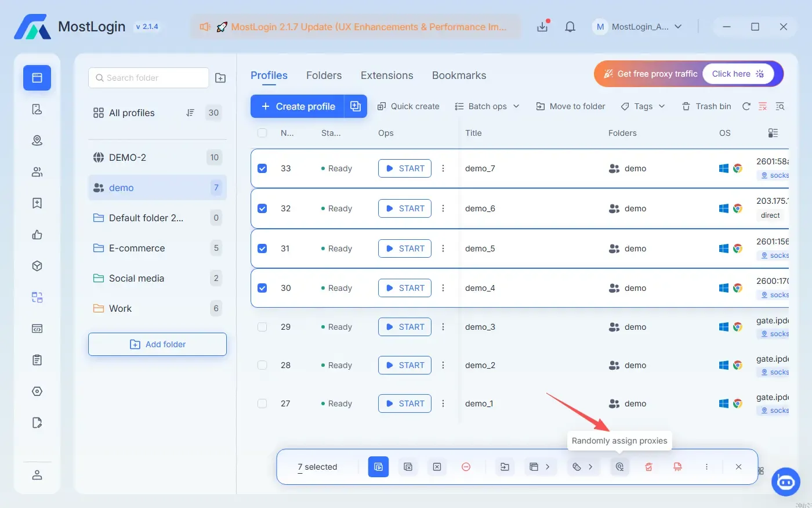
Task: Open the browser profiles sidebar icon
Action: (x=37, y=78)
